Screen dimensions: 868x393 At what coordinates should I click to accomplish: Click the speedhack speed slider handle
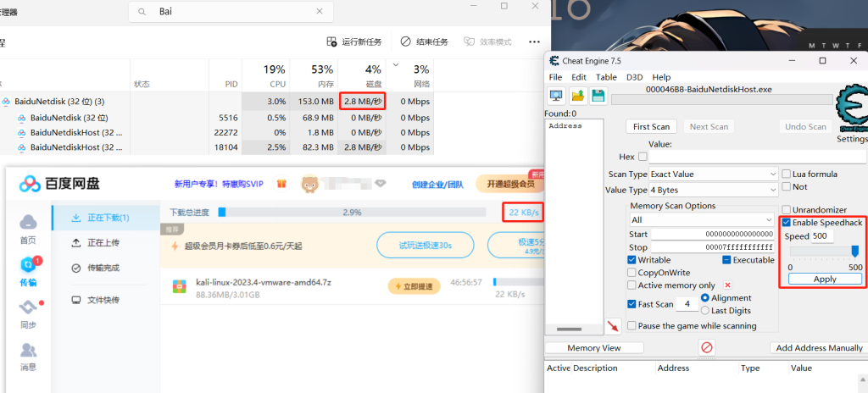tap(855, 251)
